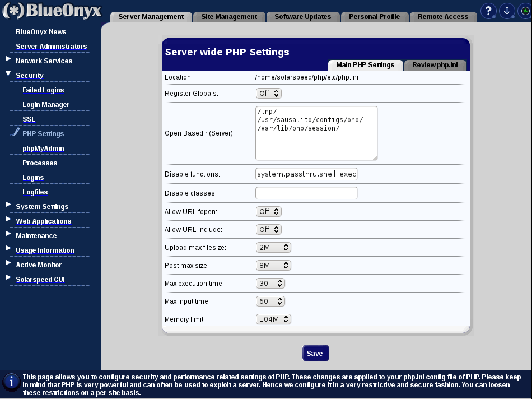Expand the Web Applications arrow
The height and width of the screenshot is (399, 532).
(x=8, y=219)
